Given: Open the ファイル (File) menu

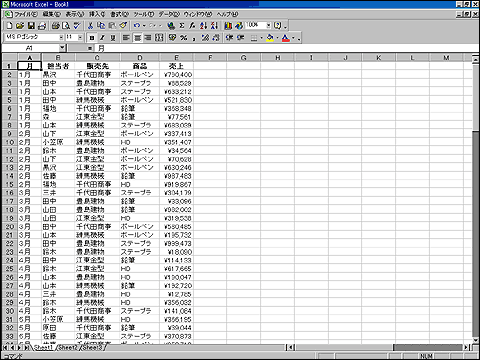Looking at the screenshot, I should 26,14.
